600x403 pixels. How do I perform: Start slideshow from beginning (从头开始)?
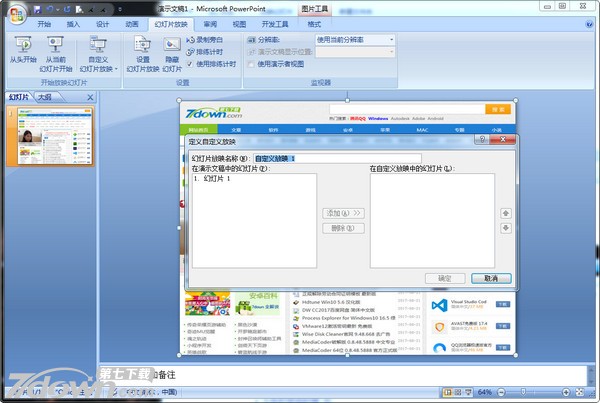[x=23, y=50]
